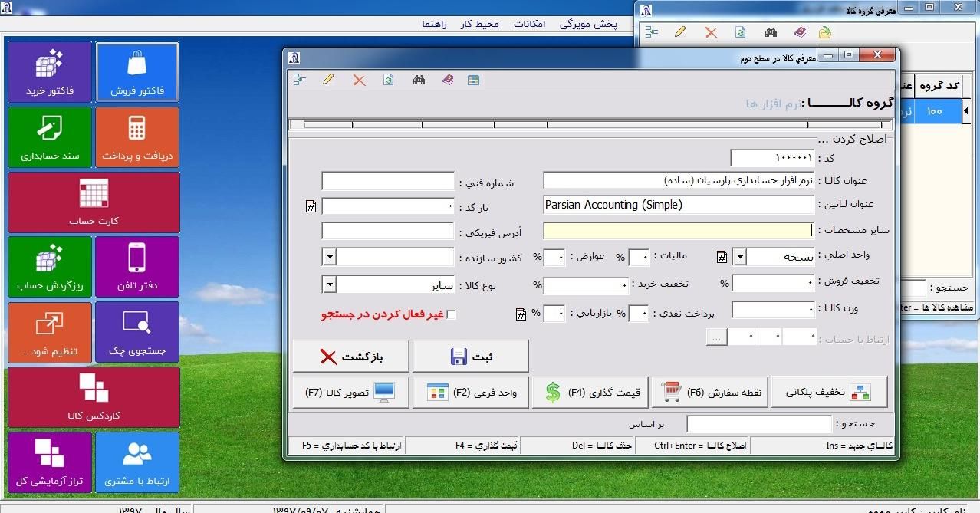Image resolution: width=980 pixels, height=513 pixels.
Task: Click the row arrow beside group code ۱۰۰
Action: coord(965,111)
